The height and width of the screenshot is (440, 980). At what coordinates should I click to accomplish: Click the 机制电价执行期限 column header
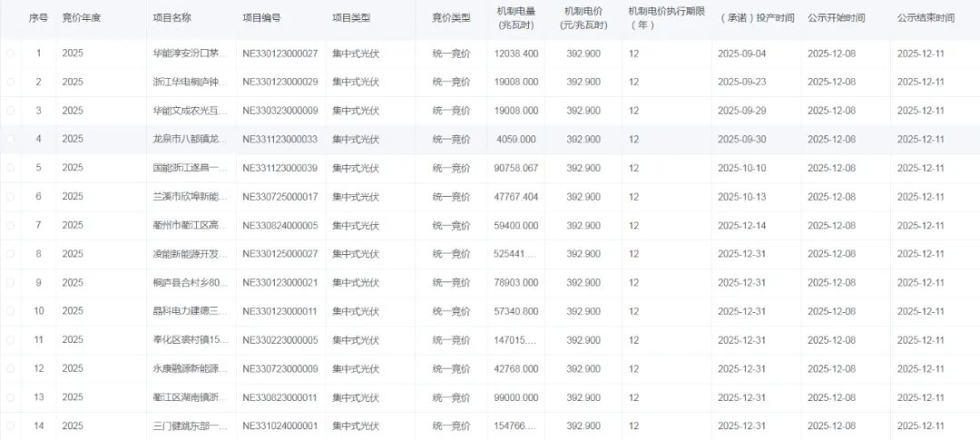666,17
